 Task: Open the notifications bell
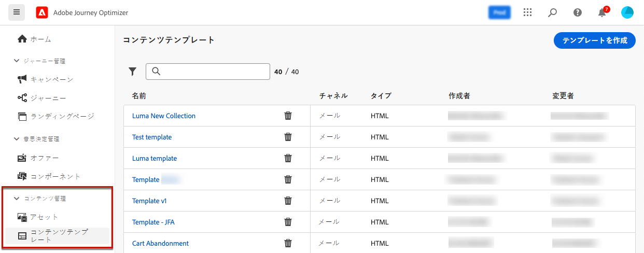(602, 13)
